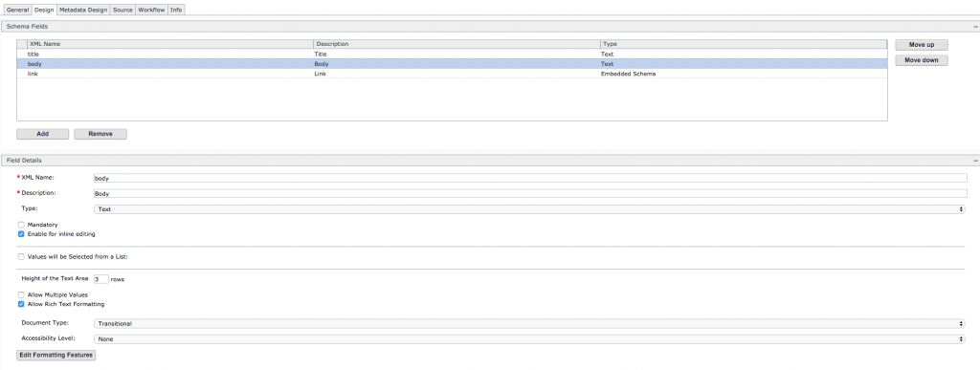Click the Description column header
The width and height of the screenshot is (980, 370).
click(x=457, y=44)
